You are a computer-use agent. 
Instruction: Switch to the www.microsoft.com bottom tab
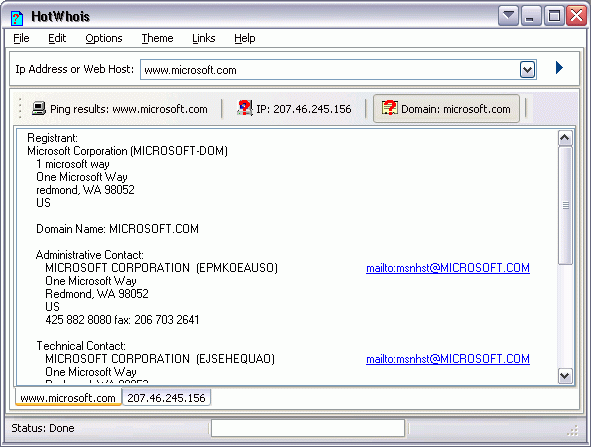(x=68, y=398)
